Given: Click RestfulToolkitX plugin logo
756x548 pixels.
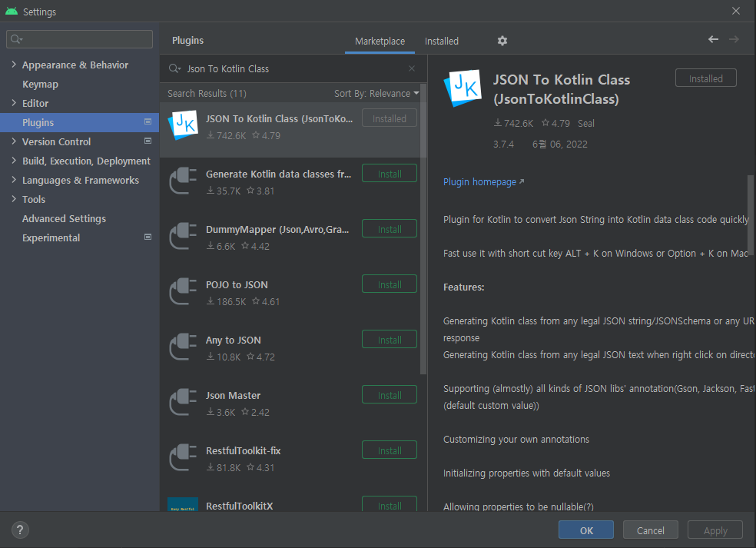Looking at the screenshot, I should click(x=183, y=504).
